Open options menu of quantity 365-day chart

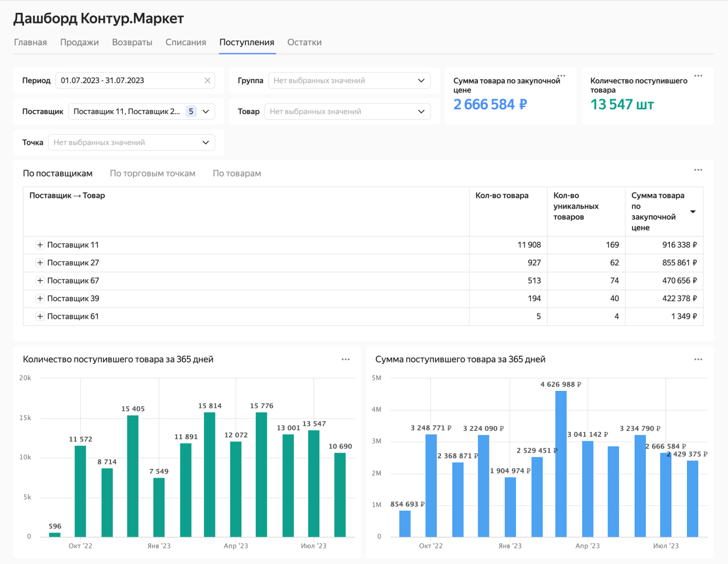tap(346, 360)
